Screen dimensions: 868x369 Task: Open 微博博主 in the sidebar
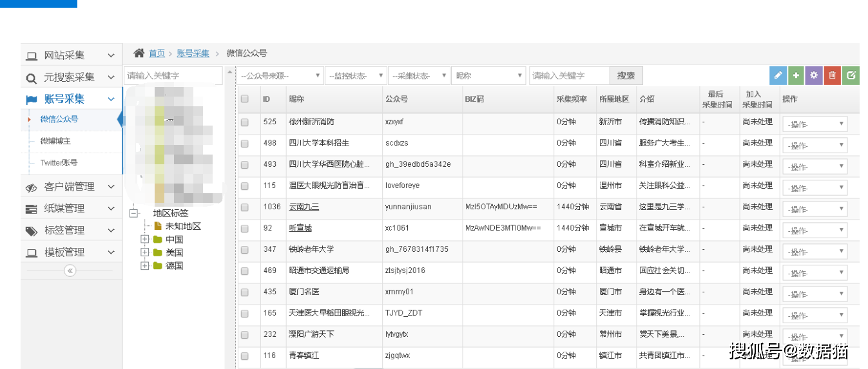click(x=55, y=141)
